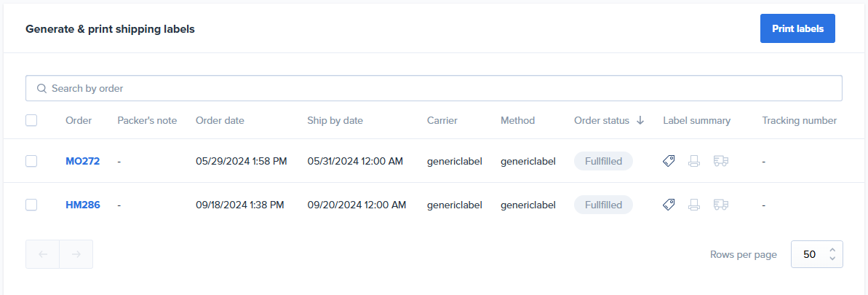Click the delivery truck icon for HM286

[721, 205]
